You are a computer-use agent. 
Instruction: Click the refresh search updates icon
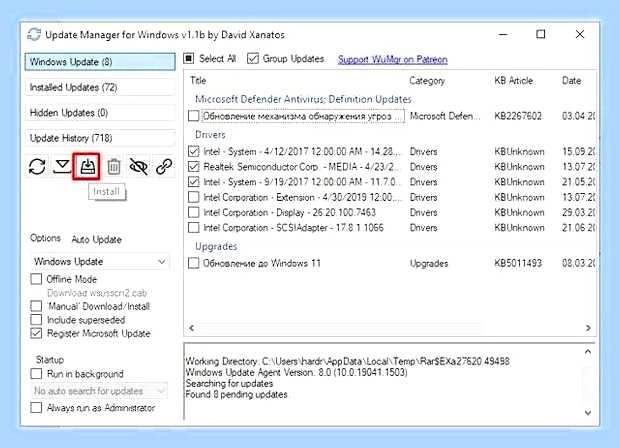(37, 166)
